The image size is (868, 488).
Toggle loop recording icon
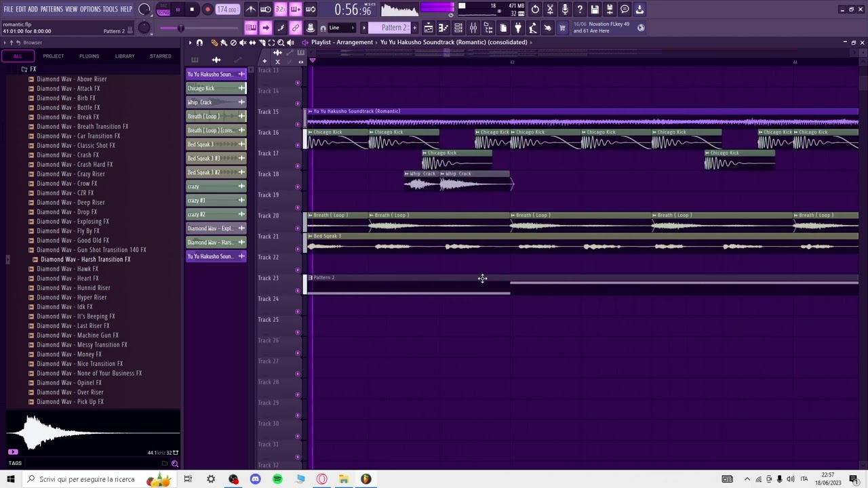[310, 9]
